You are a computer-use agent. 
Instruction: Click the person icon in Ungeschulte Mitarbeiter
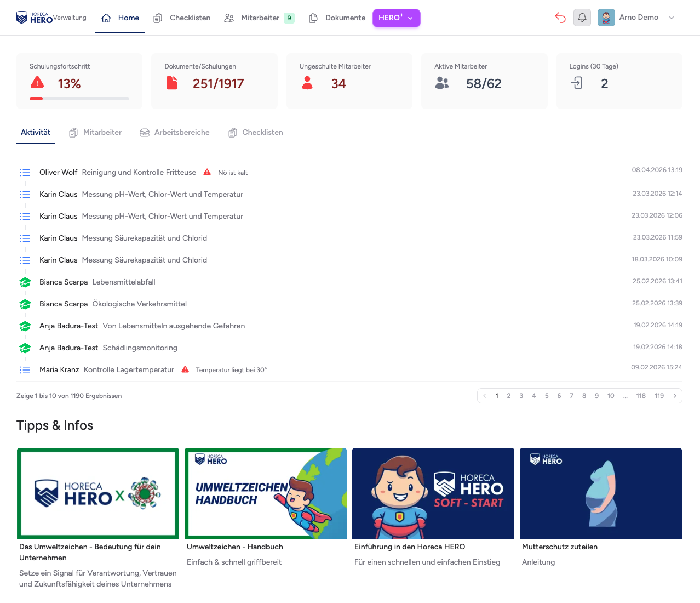pyautogui.click(x=307, y=83)
